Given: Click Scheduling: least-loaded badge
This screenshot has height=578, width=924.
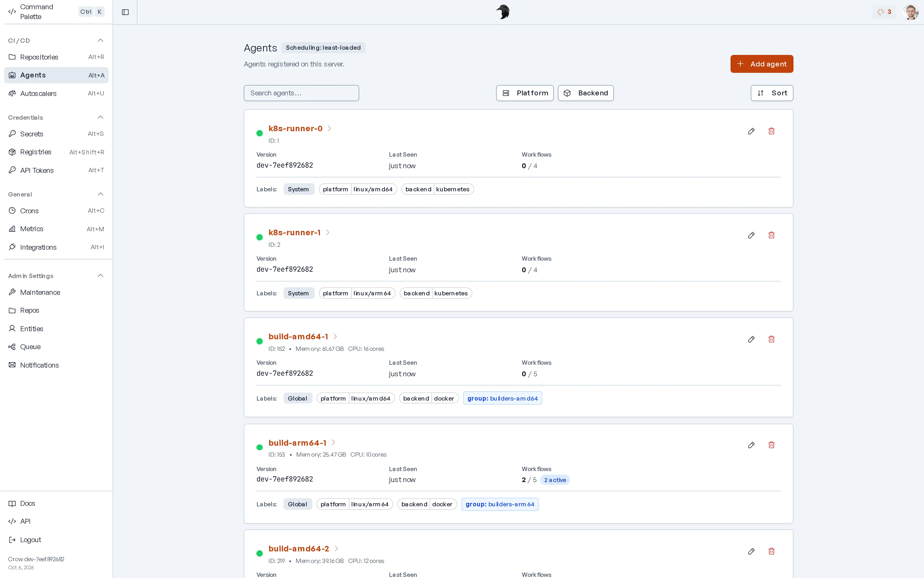Looking at the screenshot, I should [323, 48].
